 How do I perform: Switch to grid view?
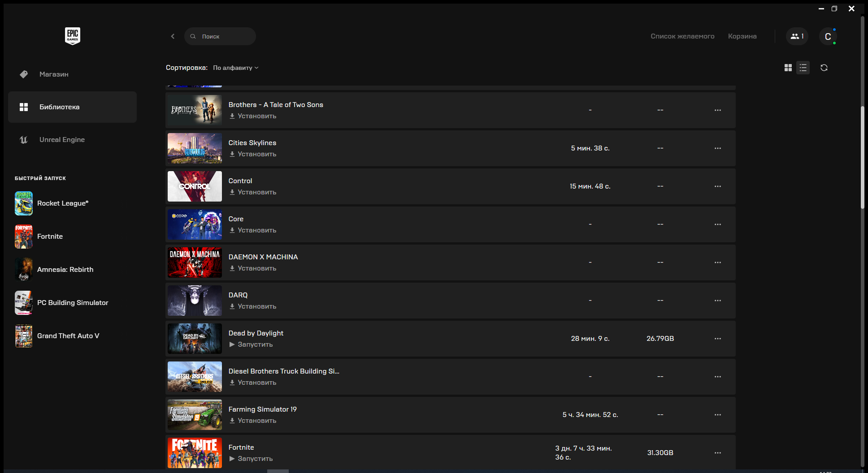pos(788,68)
